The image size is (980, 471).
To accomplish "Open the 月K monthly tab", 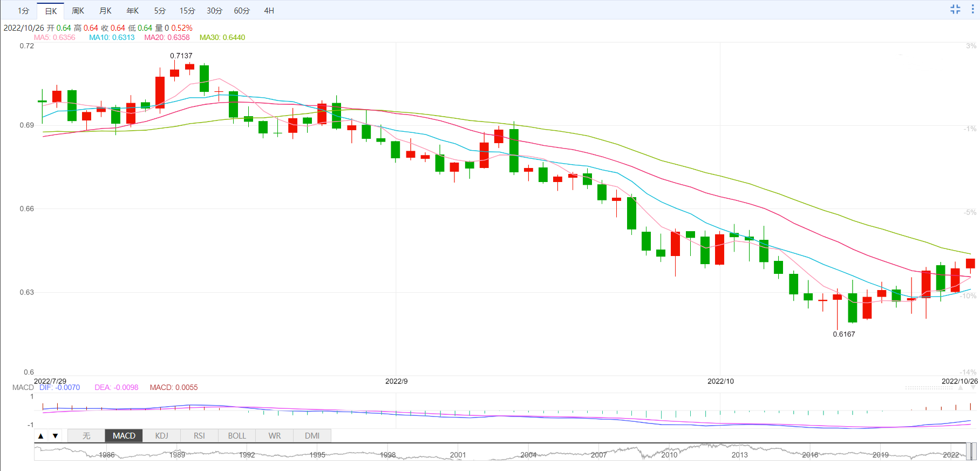I will [105, 11].
